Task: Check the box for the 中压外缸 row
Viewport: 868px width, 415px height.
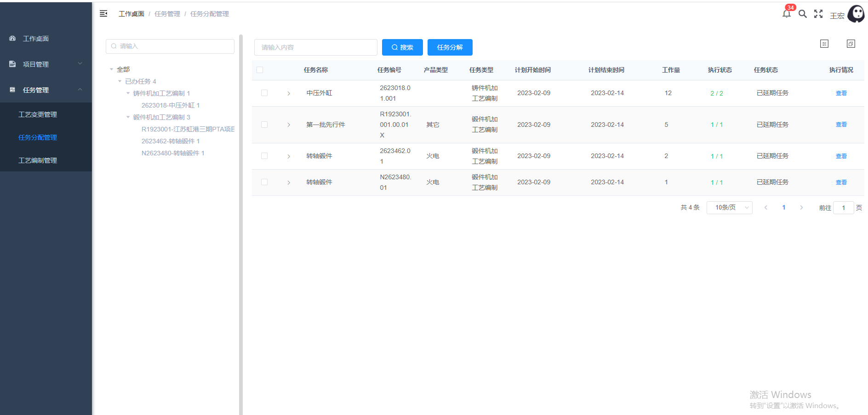Action: click(x=264, y=93)
